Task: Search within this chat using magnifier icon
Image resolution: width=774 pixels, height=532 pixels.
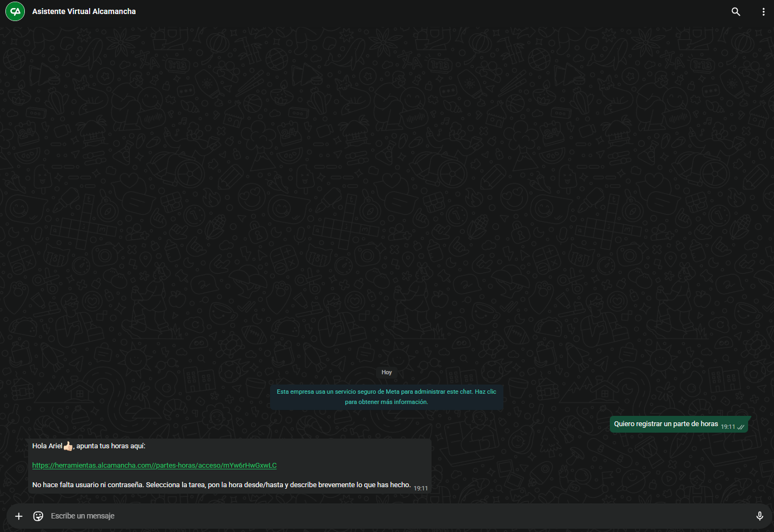Action: 736,11
